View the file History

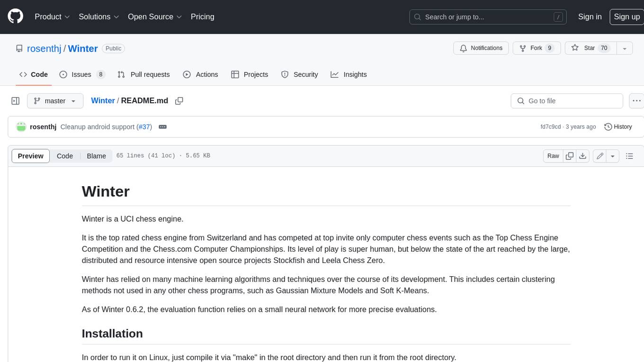[x=618, y=127]
